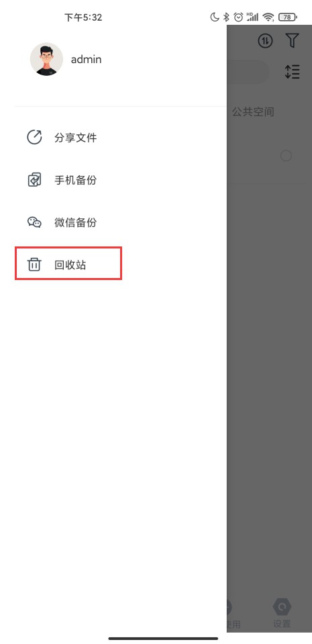Screen dimensions: 312x644
Task: Click the recycle bin trash icon
Action: pos(34,265)
